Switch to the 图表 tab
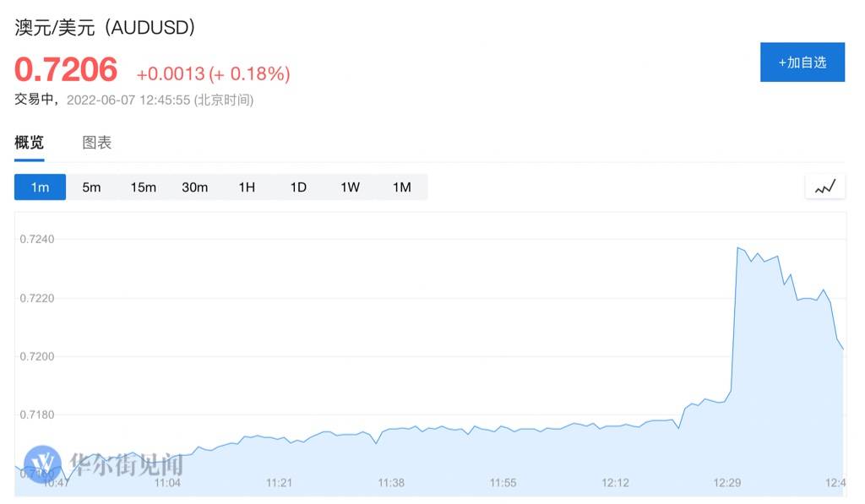 pyautogui.click(x=97, y=143)
